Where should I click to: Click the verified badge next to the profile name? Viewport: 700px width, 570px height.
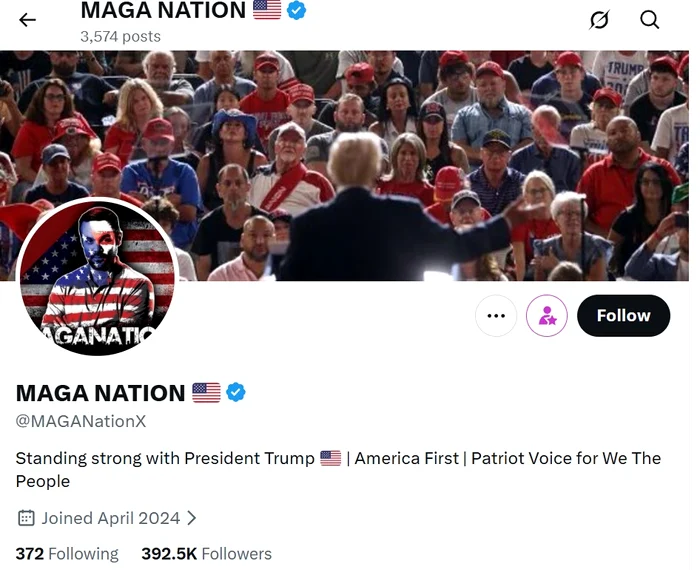coord(236,392)
